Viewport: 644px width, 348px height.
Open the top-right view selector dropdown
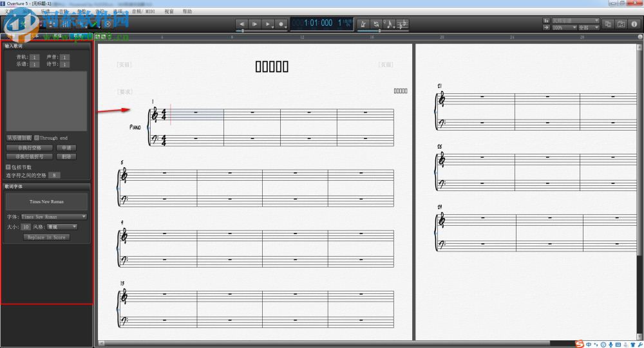tap(575, 21)
